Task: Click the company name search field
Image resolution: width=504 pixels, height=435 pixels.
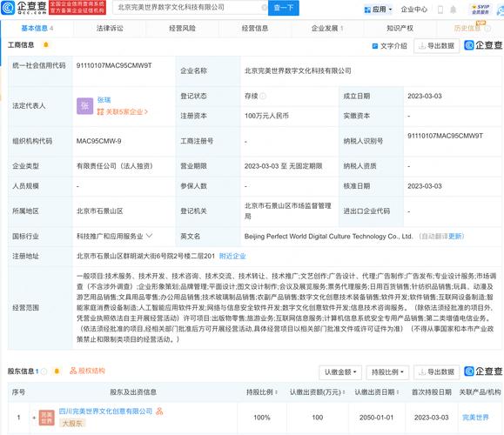Action: tap(190, 7)
